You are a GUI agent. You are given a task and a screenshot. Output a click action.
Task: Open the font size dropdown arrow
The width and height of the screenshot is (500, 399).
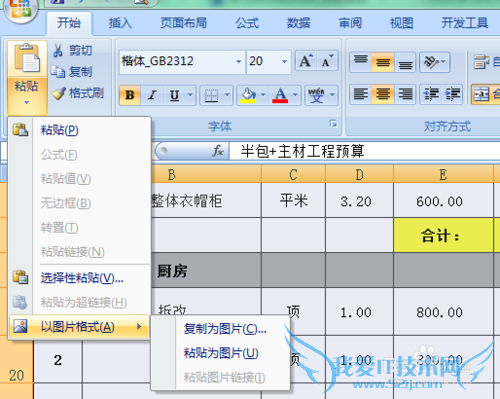tap(284, 62)
